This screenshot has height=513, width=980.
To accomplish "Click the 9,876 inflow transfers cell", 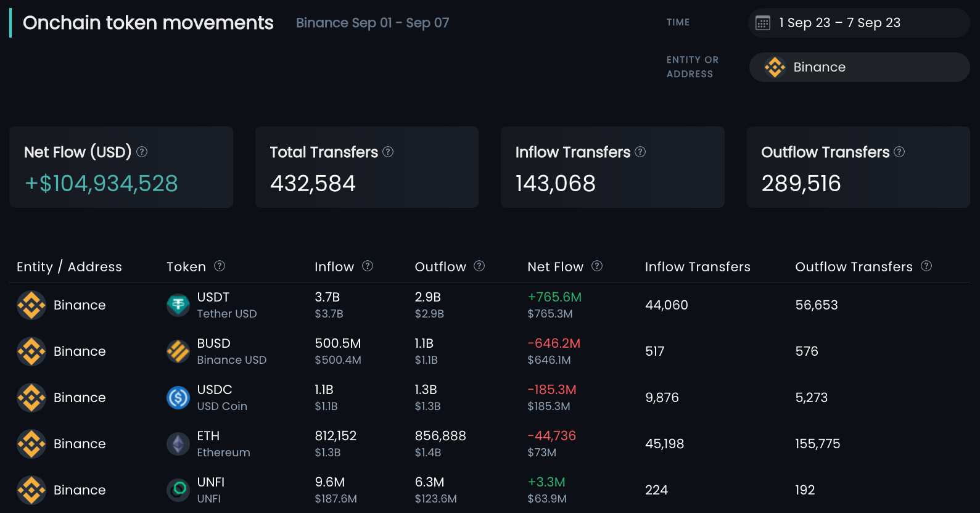I will click(x=662, y=398).
